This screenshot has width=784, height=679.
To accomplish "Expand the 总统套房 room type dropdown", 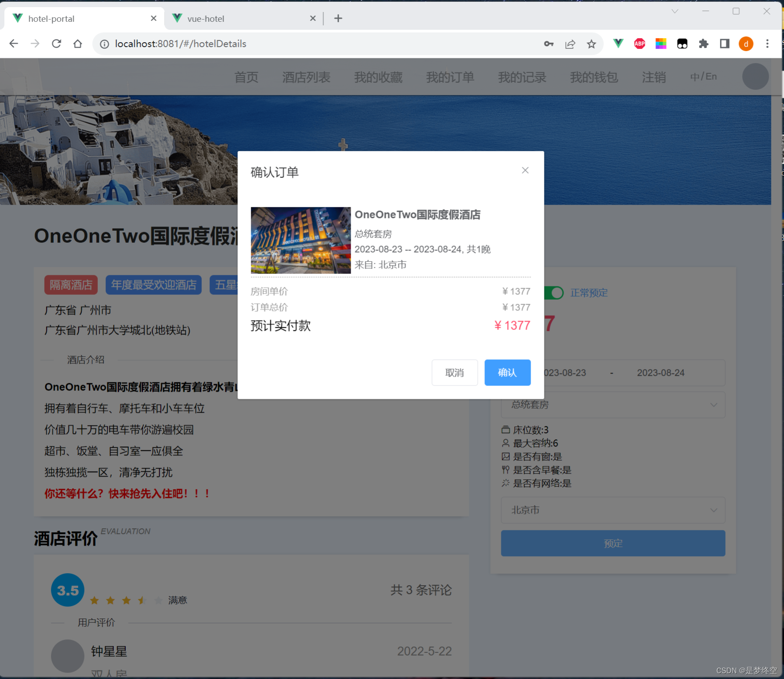I will tap(613, 405).
